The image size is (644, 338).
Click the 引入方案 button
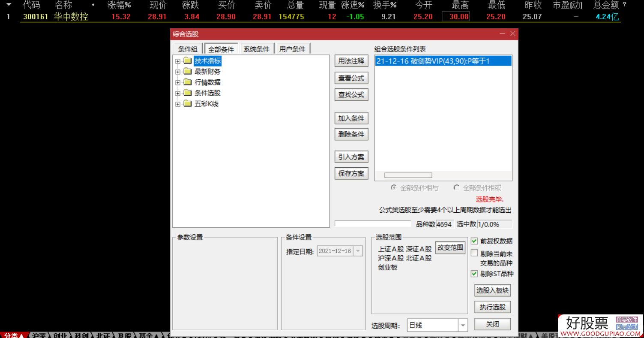tap(351, 157)
